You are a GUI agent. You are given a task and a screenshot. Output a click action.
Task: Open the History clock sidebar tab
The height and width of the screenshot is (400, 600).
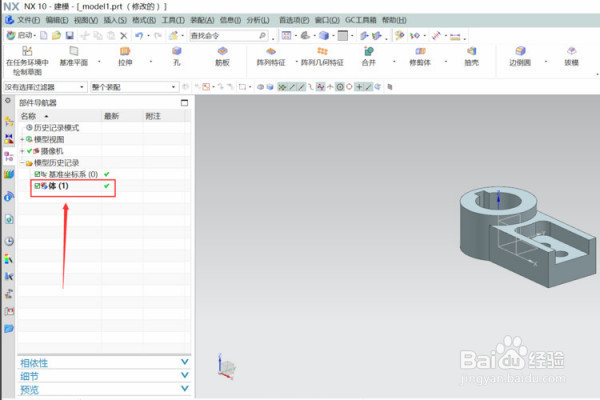pyautogui.click(x=9, y=241)
